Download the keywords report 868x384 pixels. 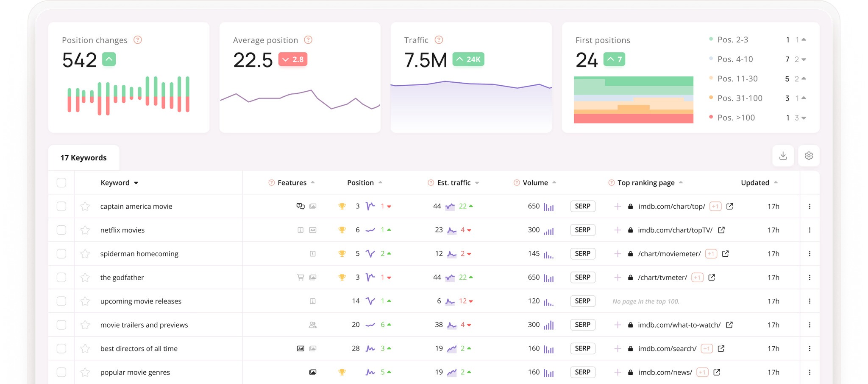click(783, 156)
